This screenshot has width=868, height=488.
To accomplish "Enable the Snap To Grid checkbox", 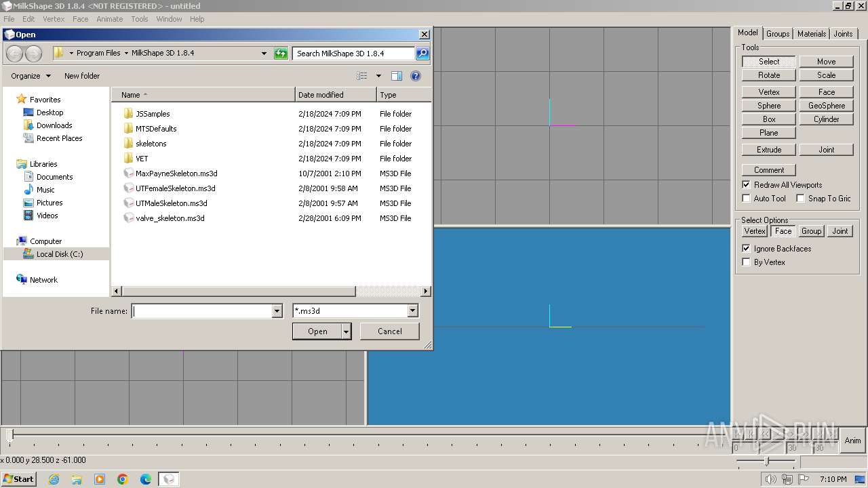I will [x=800, y=198].
